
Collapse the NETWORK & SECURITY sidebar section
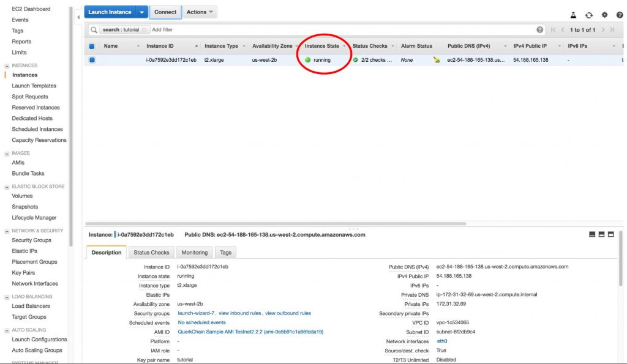point(7,231)
